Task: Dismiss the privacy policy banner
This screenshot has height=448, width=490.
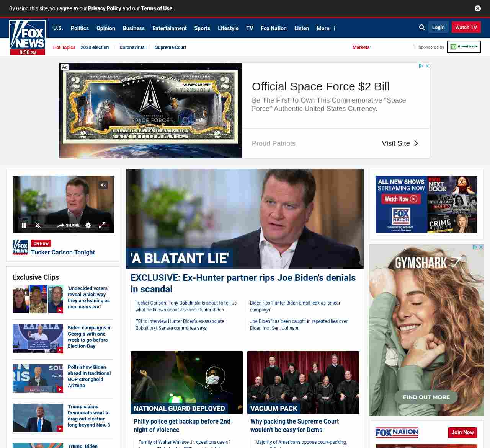Action: tap(478, 8)
